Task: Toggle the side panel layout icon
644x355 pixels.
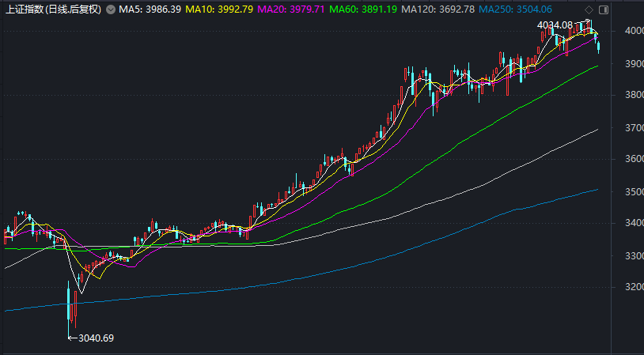Action: [603, 9]
